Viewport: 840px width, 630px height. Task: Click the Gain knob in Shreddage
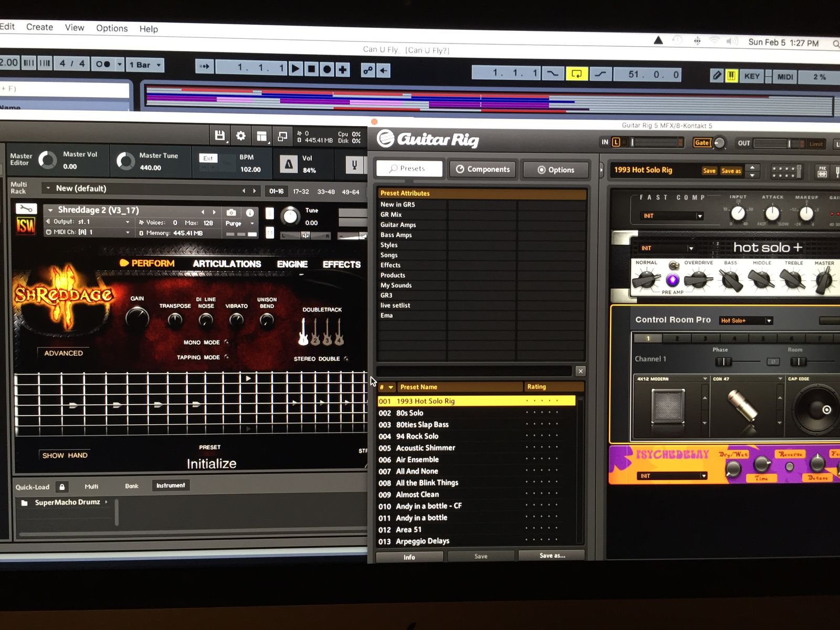tap(137, 318)
